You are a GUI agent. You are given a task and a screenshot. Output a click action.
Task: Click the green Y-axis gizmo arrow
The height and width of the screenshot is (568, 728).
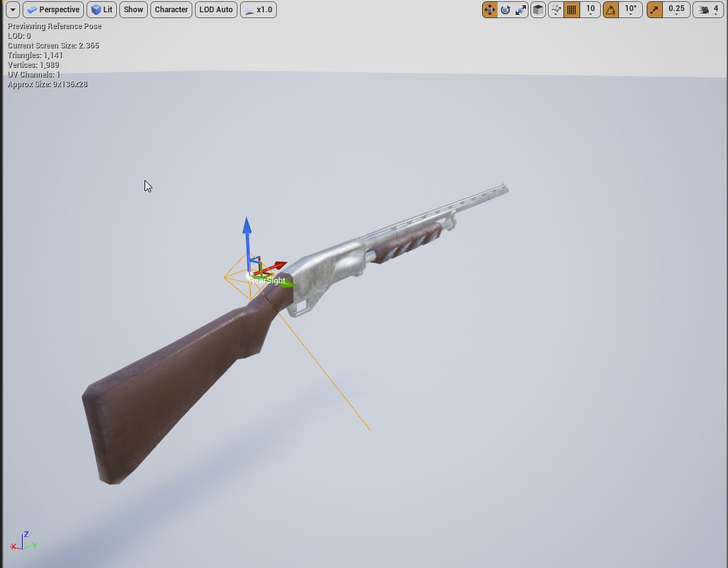coord(287,282)
